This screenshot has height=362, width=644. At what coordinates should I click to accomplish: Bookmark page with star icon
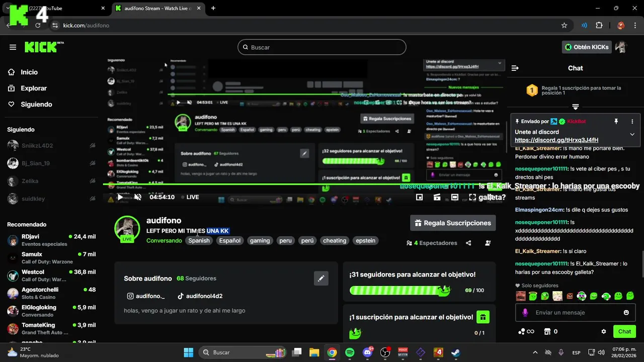coord(565,25)
